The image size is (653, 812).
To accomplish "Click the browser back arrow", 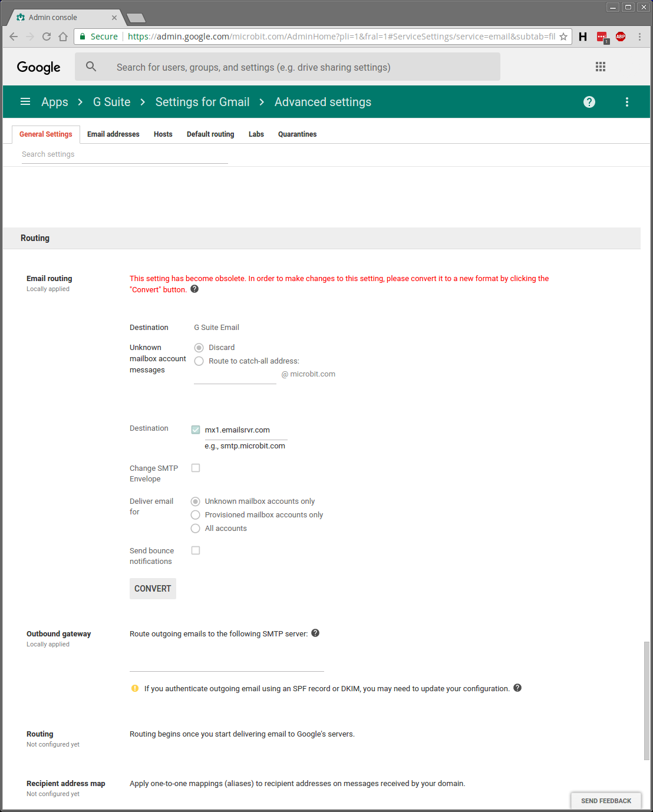I will point(14,37).
